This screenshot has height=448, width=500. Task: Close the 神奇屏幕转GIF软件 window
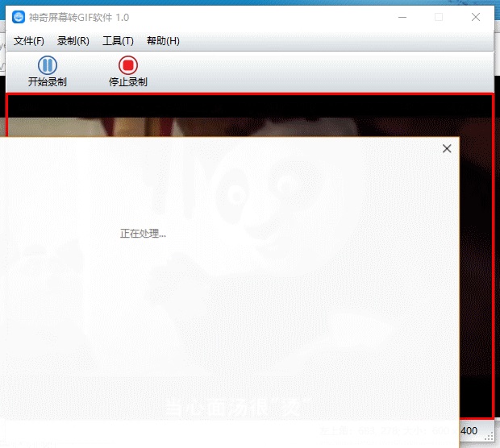tap(475, 17)
